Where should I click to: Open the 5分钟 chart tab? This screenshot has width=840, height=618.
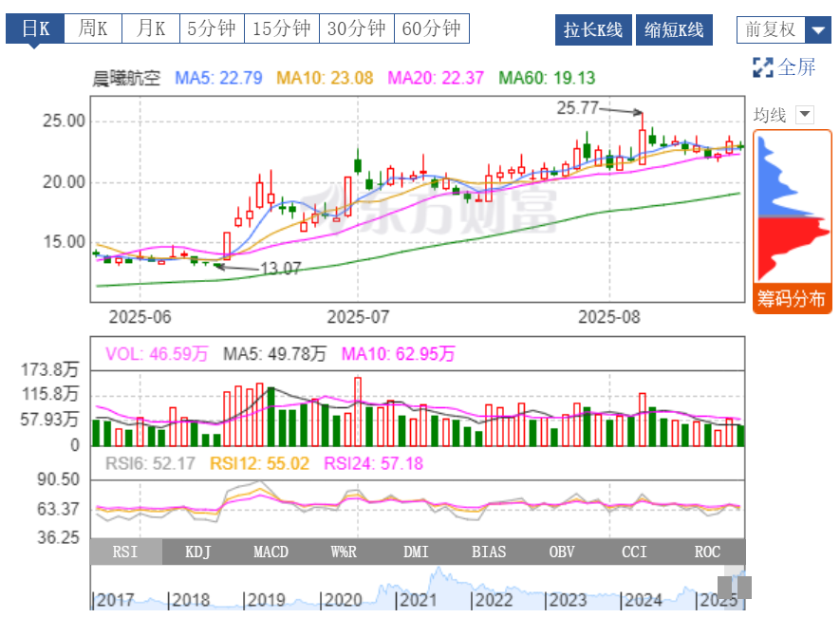point(212,28)
